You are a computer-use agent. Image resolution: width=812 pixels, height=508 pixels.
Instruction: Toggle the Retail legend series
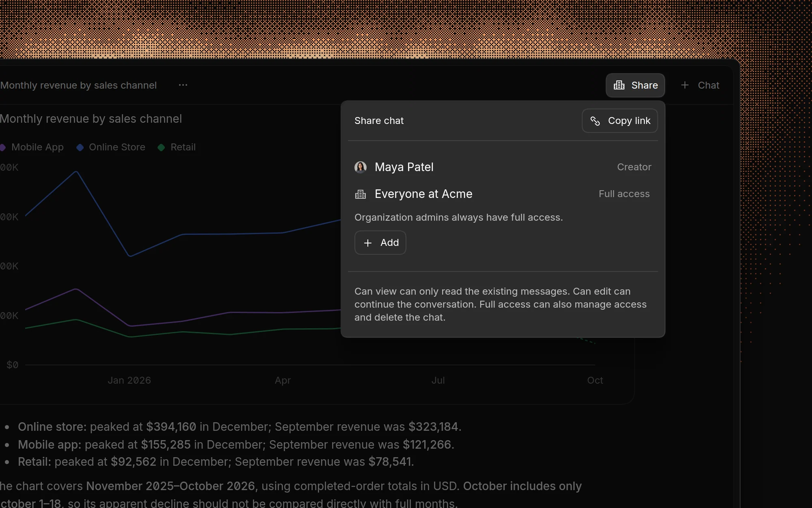click(177, 147)
